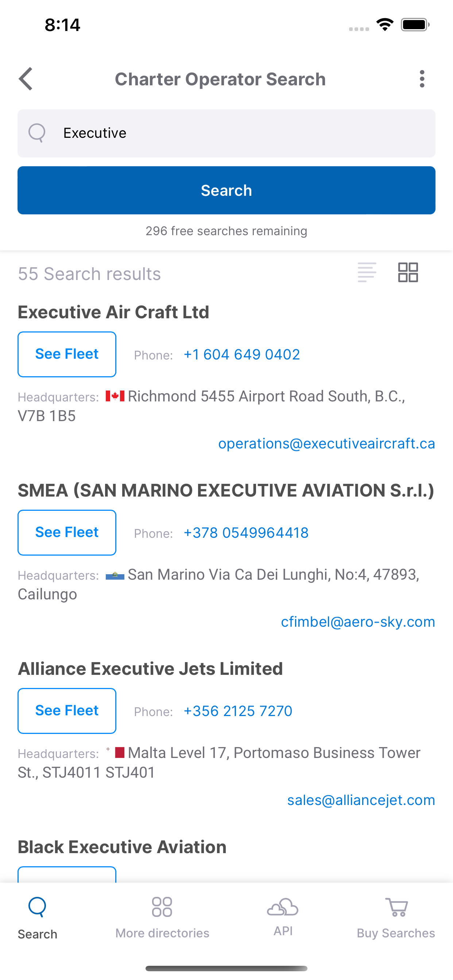Switch results to grid view
Image resolution: width=453 pixels, height=980 pixels.
(408, 272)
